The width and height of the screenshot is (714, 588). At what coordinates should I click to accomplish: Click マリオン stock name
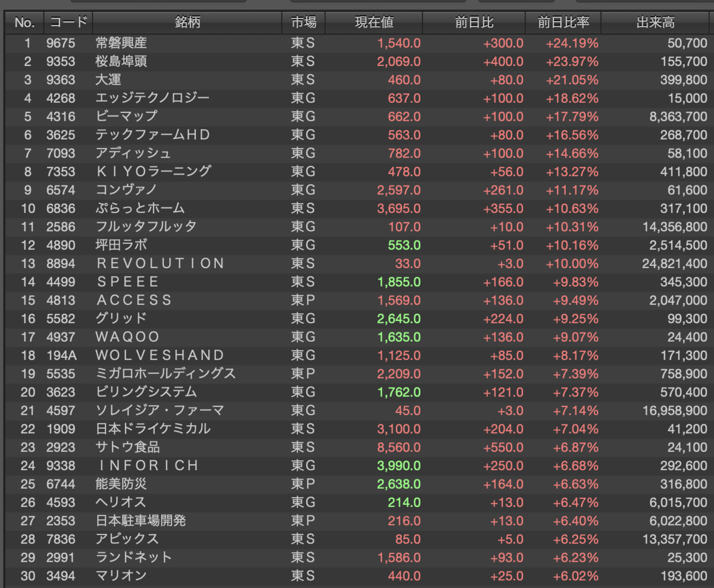click(121, 576)
